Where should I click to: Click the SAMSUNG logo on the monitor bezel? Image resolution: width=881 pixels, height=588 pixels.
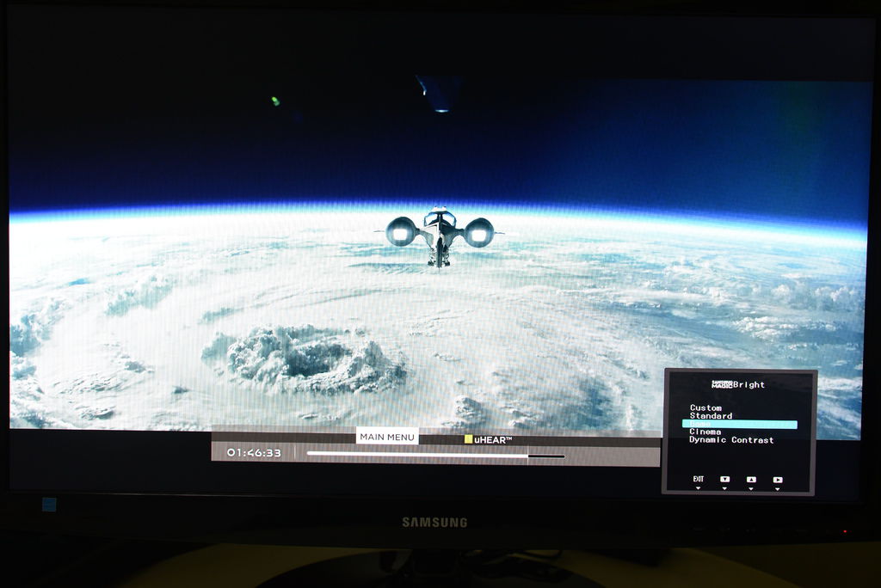(434, 523)
